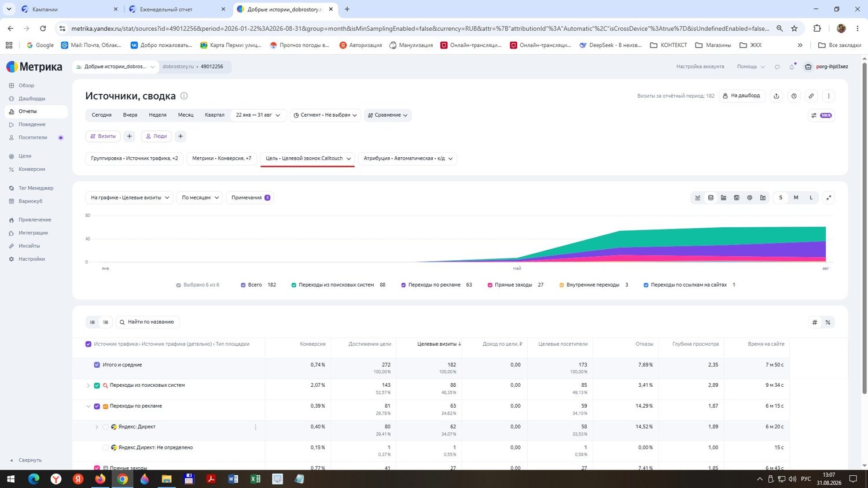
Task: Open Конверсии in the left sidebar
Action: (x=31, y=169)
